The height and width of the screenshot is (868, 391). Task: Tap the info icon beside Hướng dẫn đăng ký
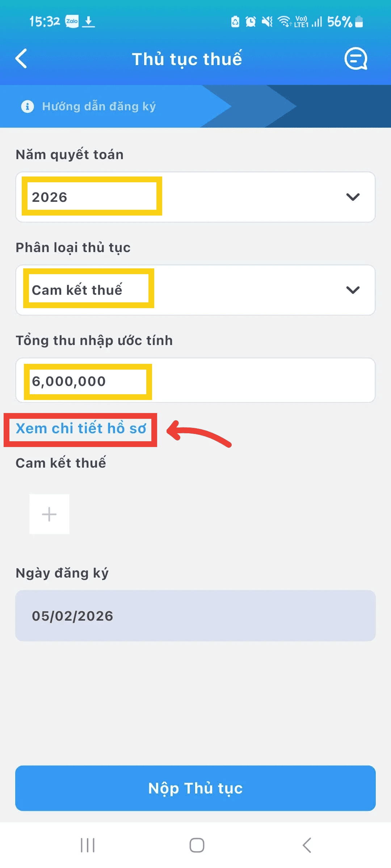click(x=28, y=106)
